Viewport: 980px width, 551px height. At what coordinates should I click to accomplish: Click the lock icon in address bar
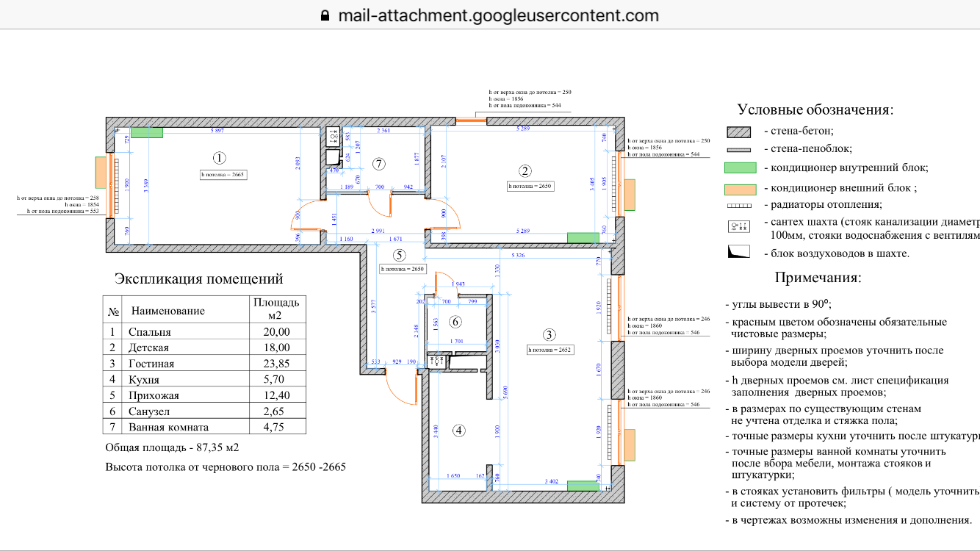327,15
